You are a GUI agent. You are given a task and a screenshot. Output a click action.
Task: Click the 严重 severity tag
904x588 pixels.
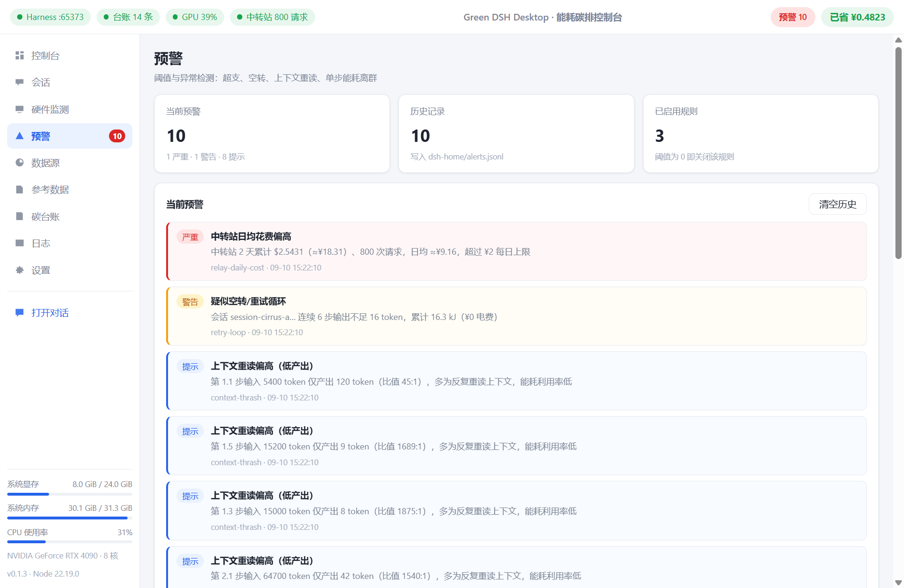(x=190, y=237)
